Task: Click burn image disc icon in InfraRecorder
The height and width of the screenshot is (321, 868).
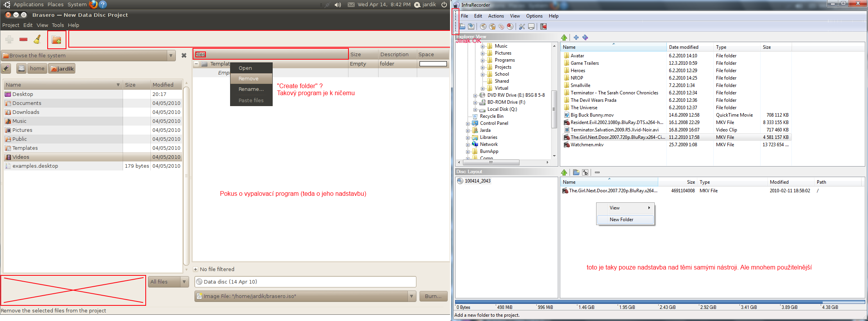Action: pos(492,27)
